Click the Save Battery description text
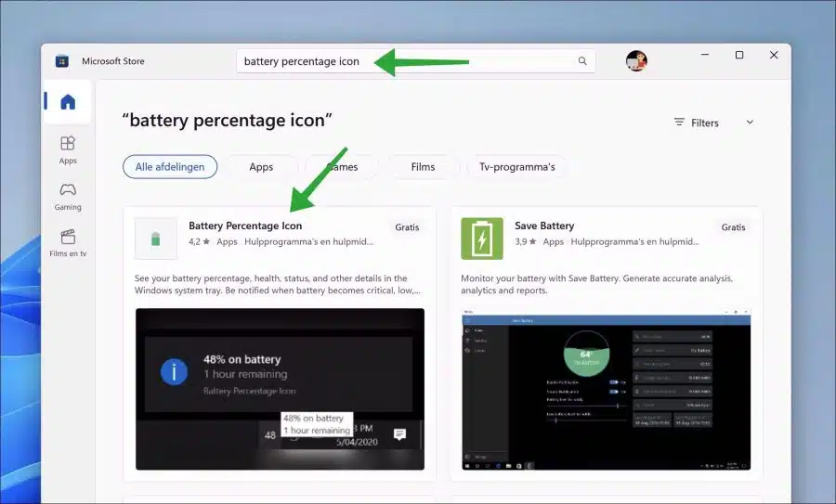 pos(596,285)
